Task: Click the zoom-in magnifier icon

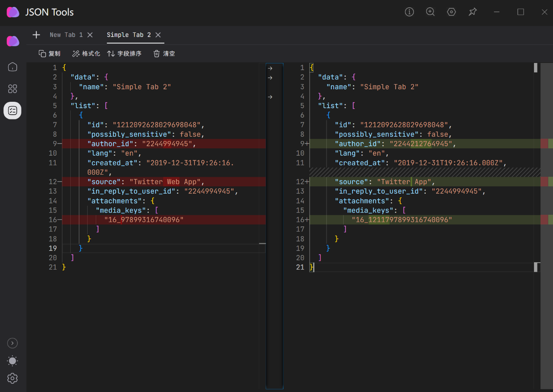Action: point(430,12)
